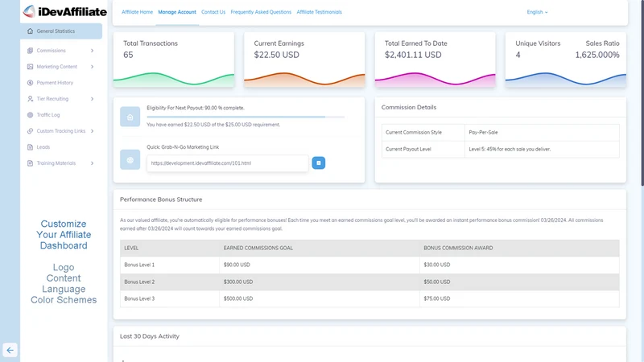Click the Total Transactions card
The height and width of the screenshot is (362, 644).
[174, 60]
